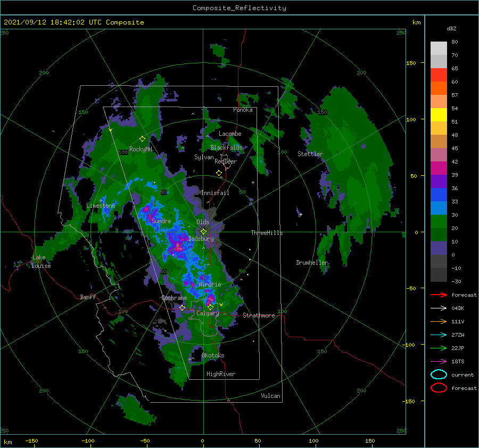Click the magenta 18TS arrow in the legend
Viewport: 479px width, 448px height.
click(439, 361)
